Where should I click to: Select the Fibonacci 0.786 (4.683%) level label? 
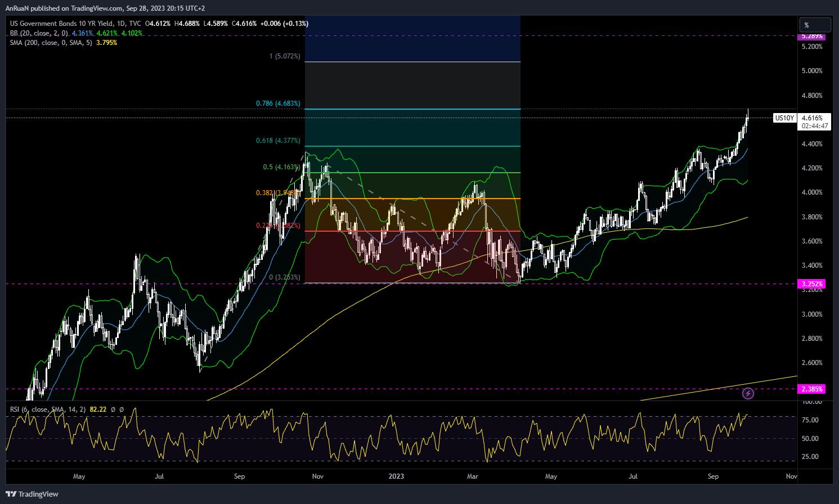pyautogui.click(x=278, y=103)
